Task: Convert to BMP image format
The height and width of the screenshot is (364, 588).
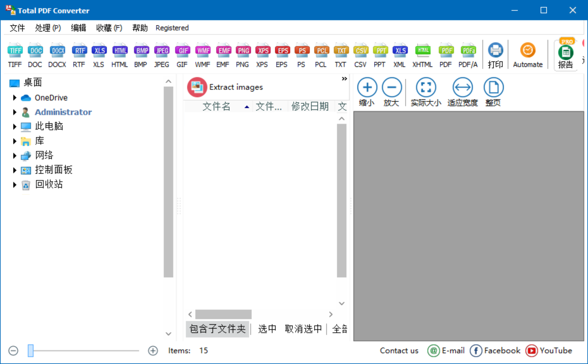Action: (141, 55)
